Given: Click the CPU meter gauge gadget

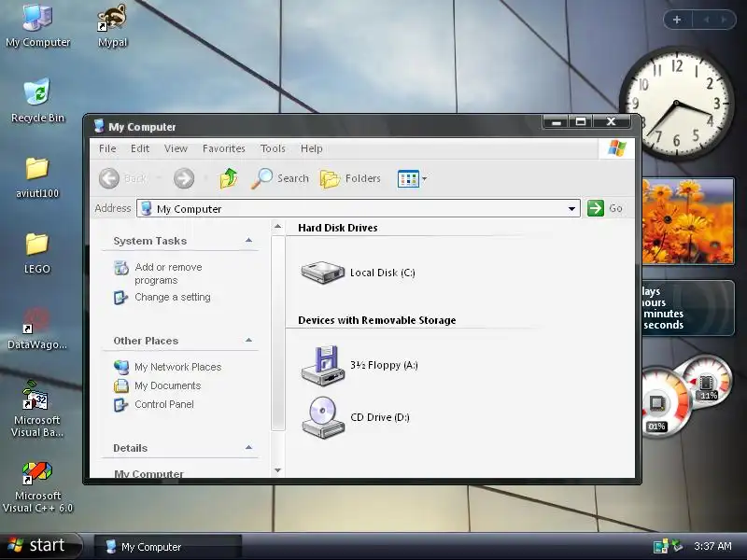Looking at the screenshot, I should click(x=664, y=404).
